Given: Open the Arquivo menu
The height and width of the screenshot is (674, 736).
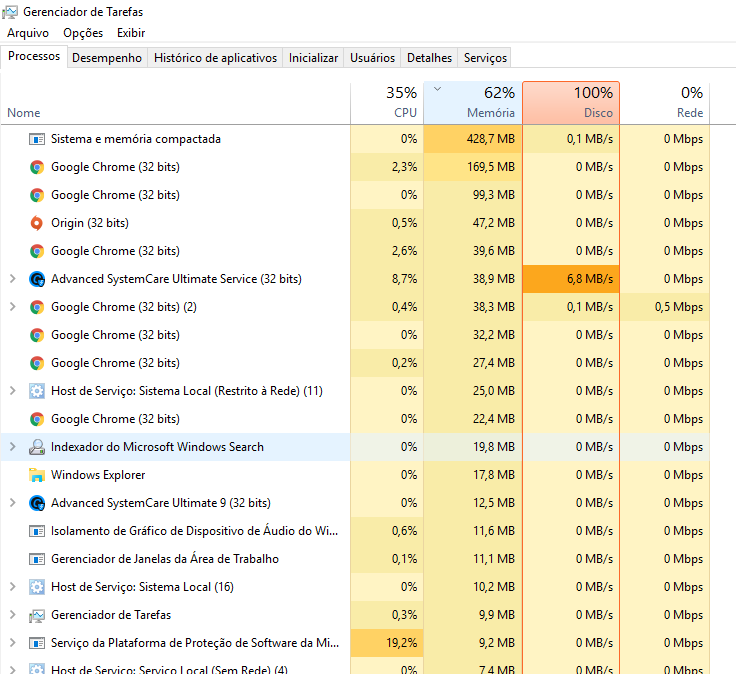Looking at the screenshot, I should coord(28,33).
